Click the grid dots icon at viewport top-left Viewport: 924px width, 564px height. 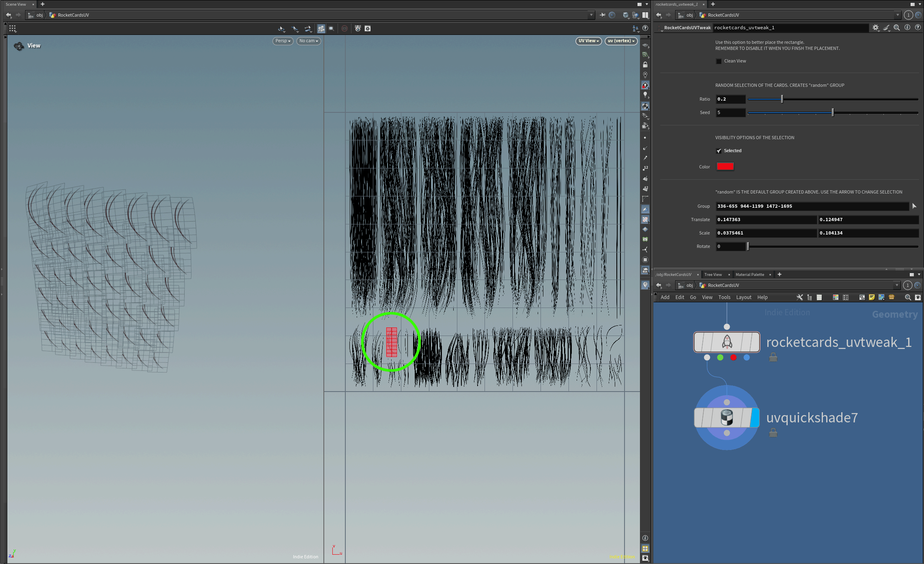coord(13,29)
